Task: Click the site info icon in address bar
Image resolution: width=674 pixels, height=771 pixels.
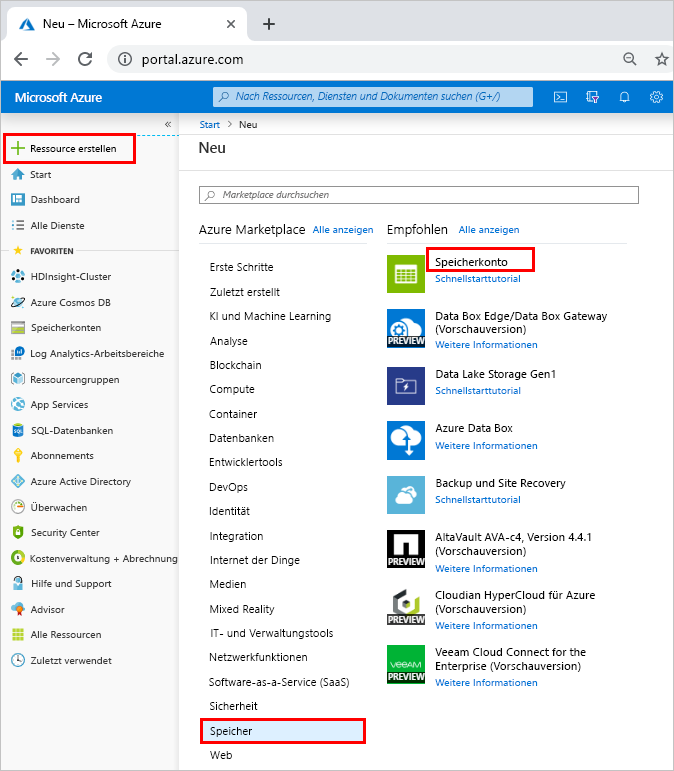Action: tap(124, 59)
